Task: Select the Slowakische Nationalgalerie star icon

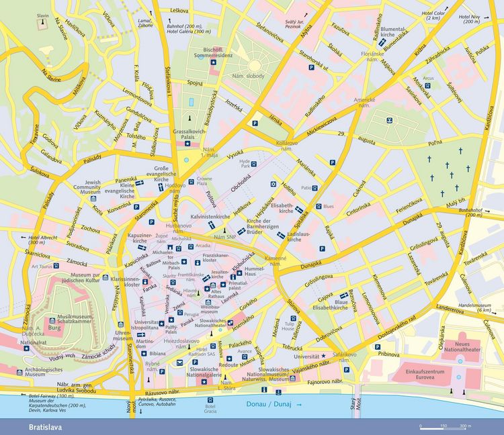Action: pyautogui.click(x=204, y=382)
